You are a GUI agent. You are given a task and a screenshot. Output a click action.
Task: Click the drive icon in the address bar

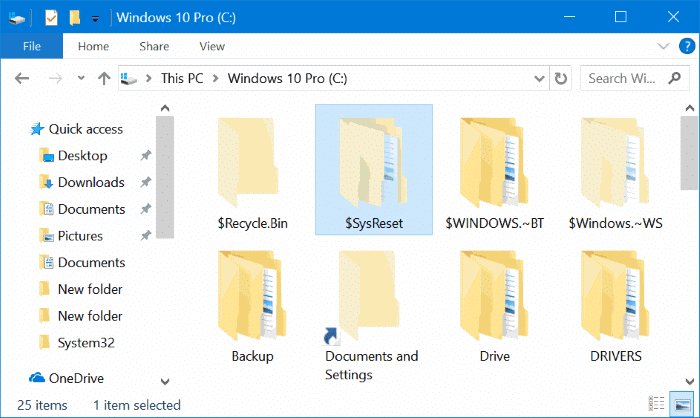point(129,79)
